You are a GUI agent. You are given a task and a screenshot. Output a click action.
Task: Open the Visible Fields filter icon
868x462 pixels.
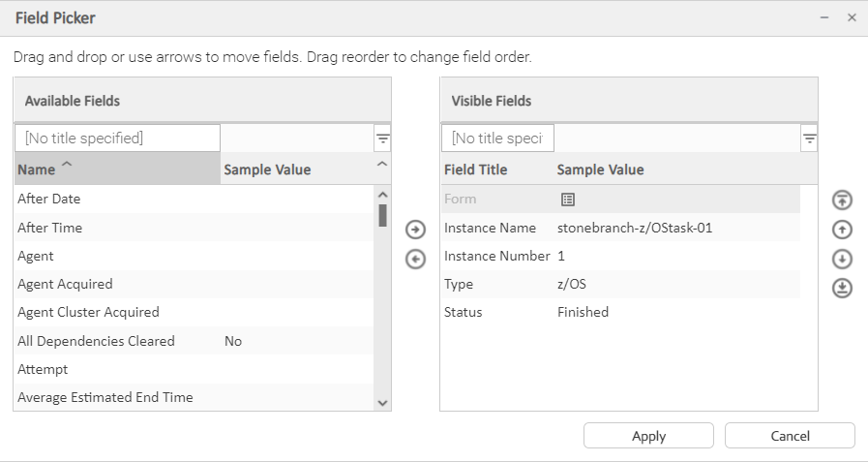coord(809,139)
